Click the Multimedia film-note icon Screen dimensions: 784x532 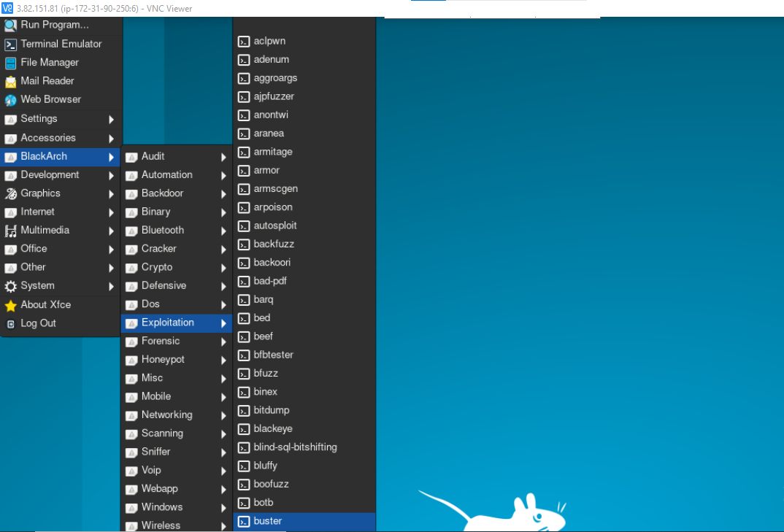click(x=10, y=231)
